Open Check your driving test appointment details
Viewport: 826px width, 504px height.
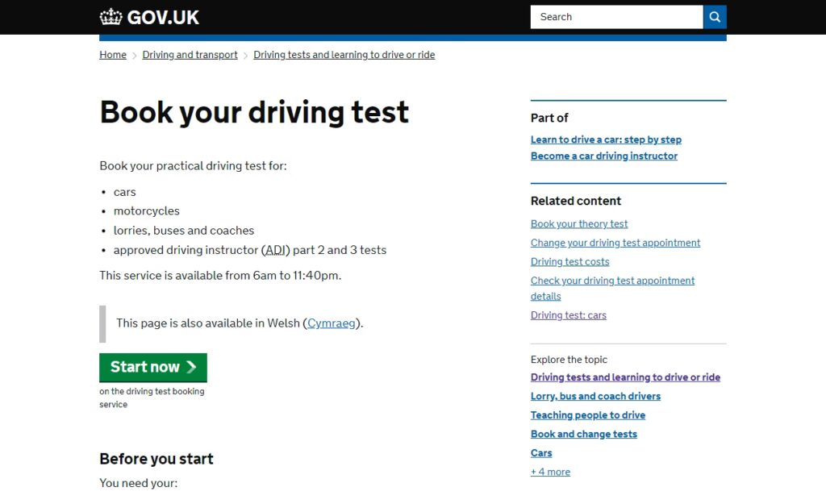(x=612, y=281)
